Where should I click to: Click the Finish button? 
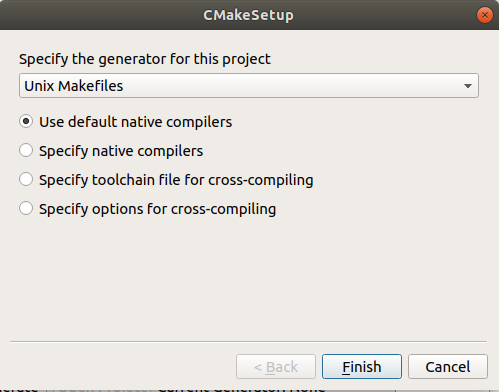[x=362, y=367]
